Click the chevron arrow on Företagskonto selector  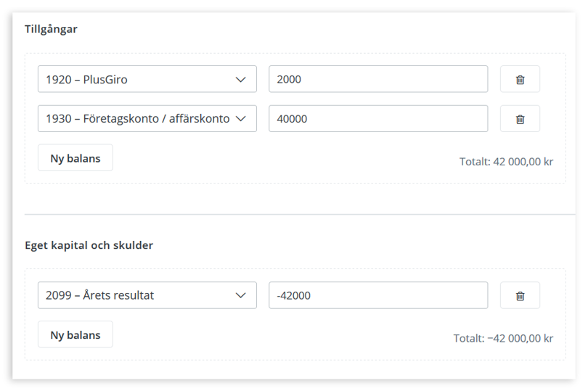pyautogui.click(x=241, y=119)
